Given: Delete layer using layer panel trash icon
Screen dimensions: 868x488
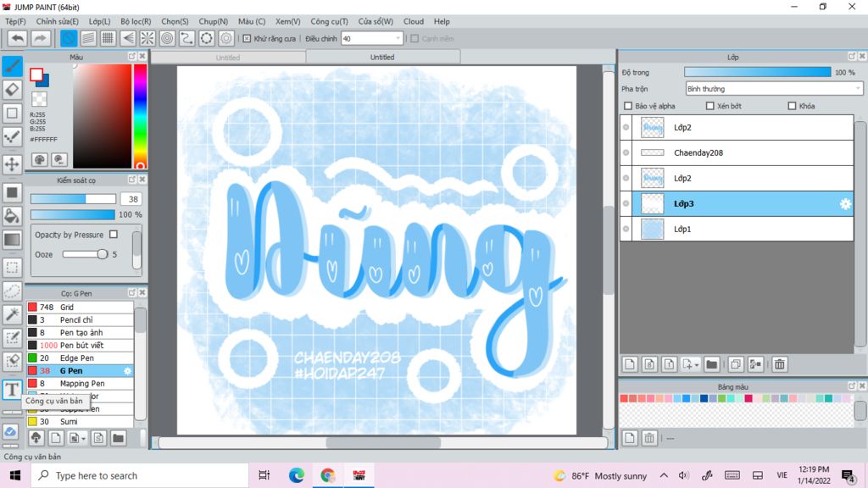Looking at the screenshot, I should [780, 364].
